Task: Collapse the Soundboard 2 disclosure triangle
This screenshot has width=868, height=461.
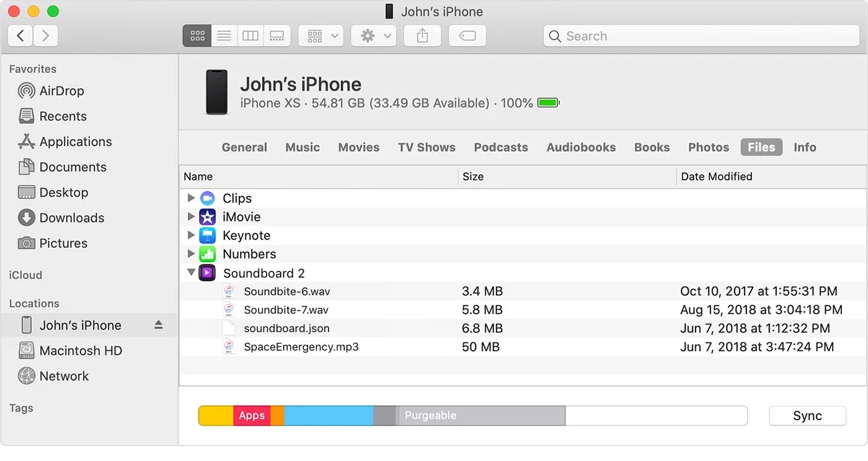Action: (x=191, y=273)
